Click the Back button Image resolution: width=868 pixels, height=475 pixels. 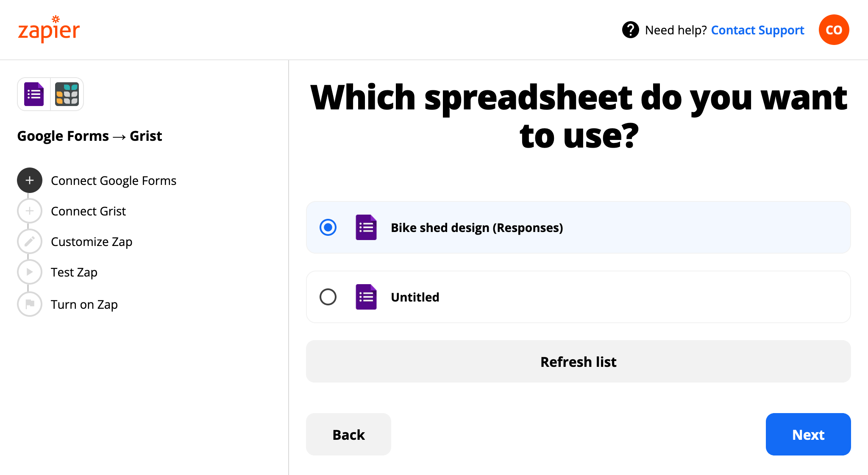click(348, 434)
